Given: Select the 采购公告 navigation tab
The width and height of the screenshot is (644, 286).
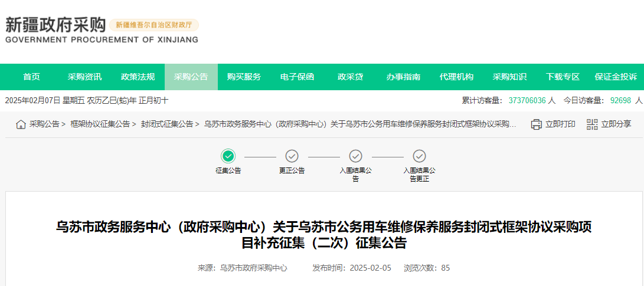Looking at the screenshot, I should tap(191, 77).
